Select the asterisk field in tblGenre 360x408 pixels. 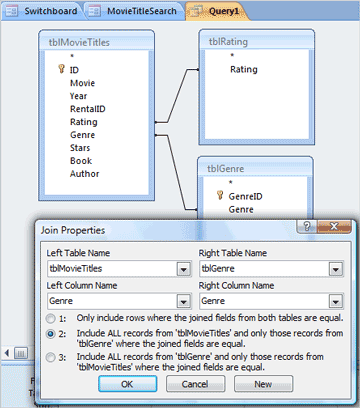pos(231,183)
